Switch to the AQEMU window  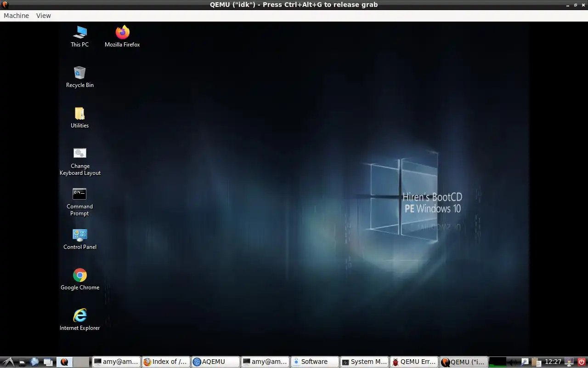click(x=215, y=362)
